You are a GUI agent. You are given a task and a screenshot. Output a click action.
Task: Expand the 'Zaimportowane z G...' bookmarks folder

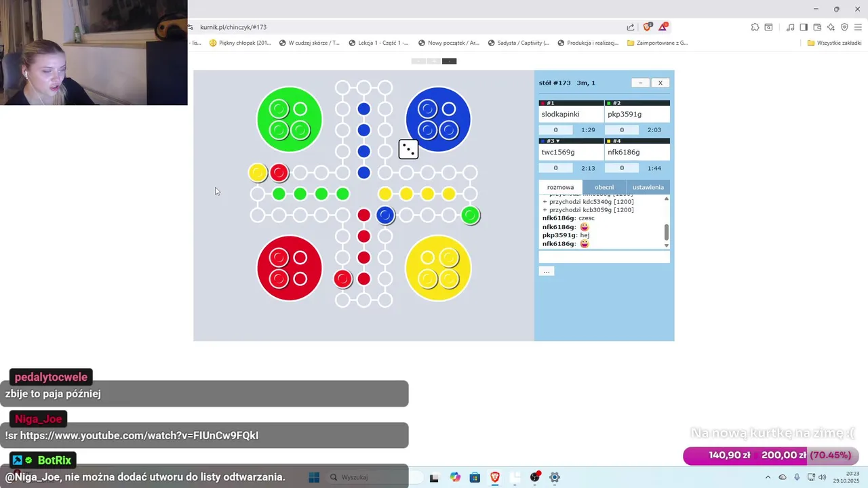(657, 43)
